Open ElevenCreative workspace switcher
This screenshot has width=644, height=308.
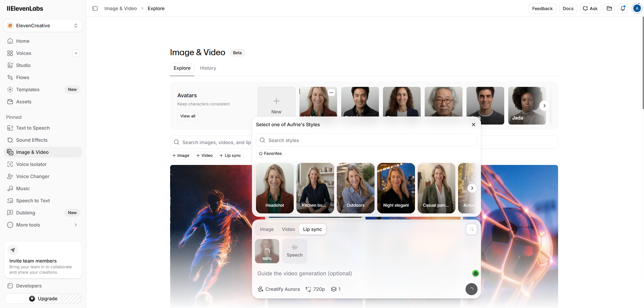[x=43, y=26]
